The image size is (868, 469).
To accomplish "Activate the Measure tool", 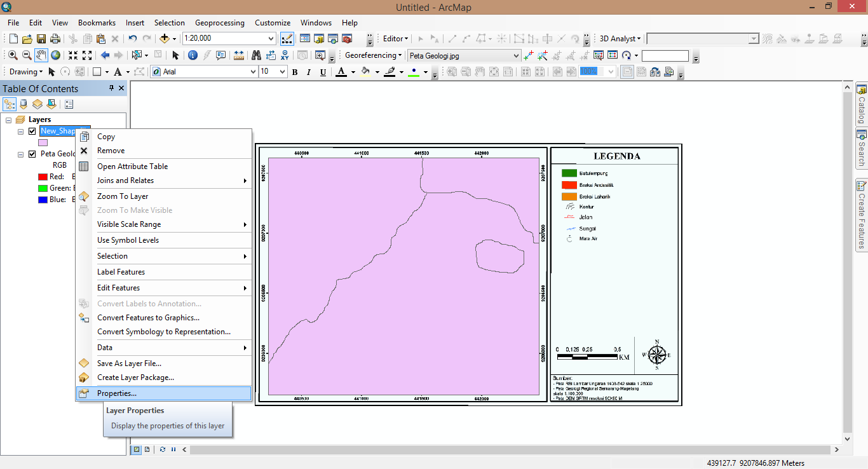I will point(238,55).
